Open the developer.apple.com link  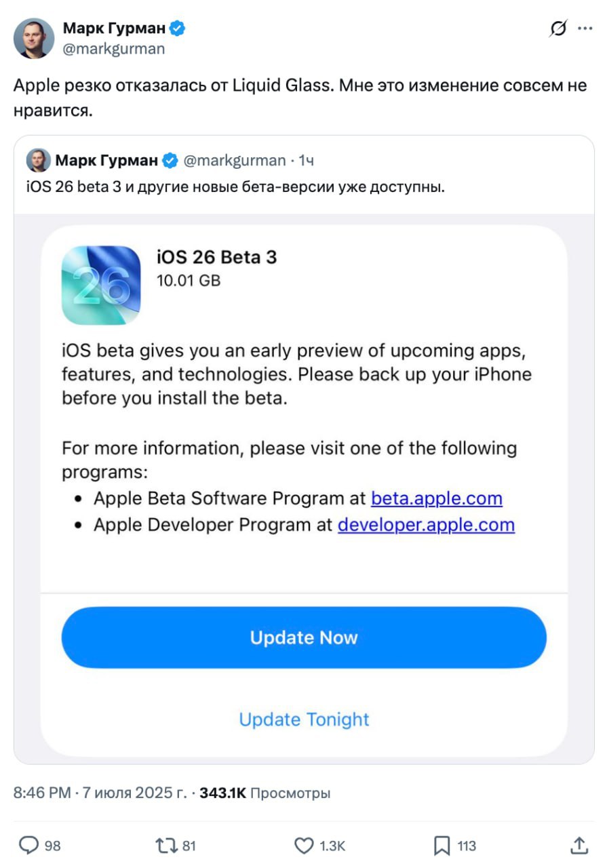(x=426, y=525)
